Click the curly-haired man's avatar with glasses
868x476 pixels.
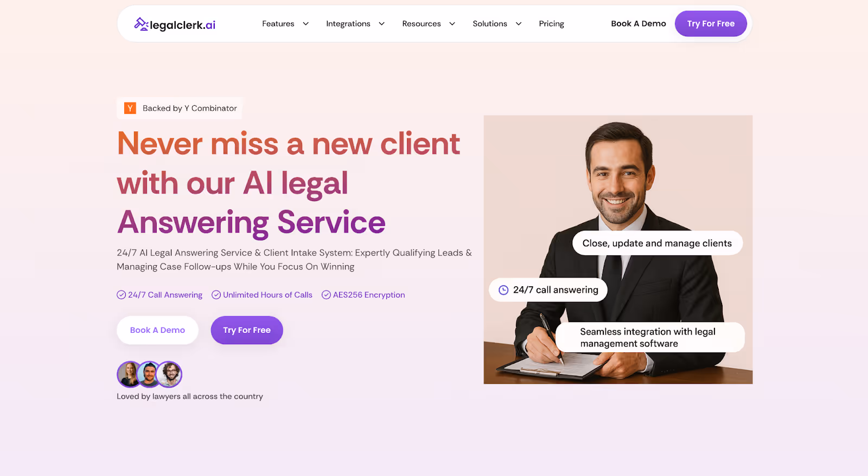coord(169,374)
